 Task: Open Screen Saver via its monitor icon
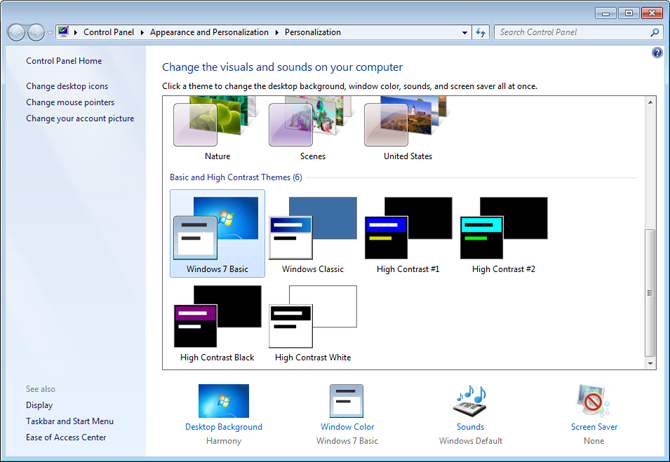tap(594, 400)
